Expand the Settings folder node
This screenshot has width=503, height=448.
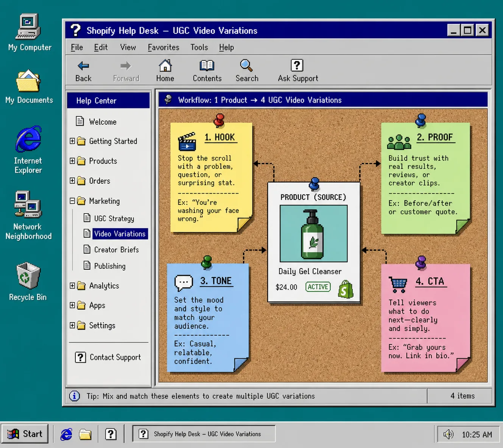click(x=72, y=325)
